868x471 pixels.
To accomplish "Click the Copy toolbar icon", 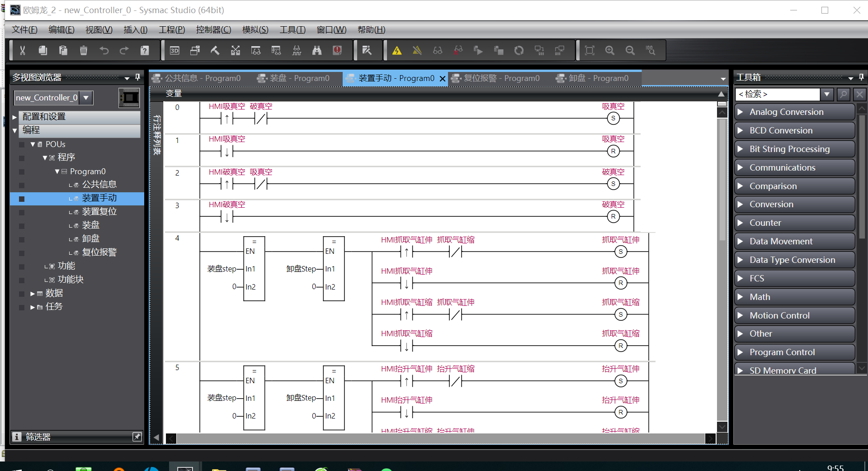I will (x=42, y=50).
